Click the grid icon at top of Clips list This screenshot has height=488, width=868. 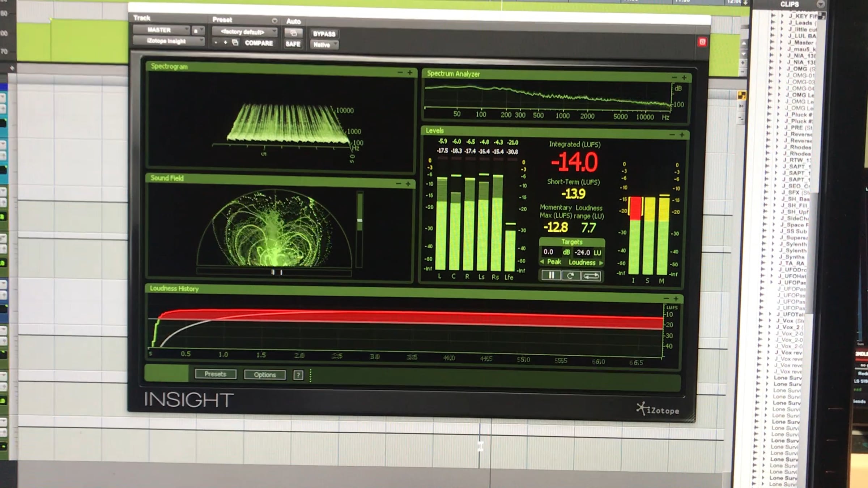[x=822, y=16]
